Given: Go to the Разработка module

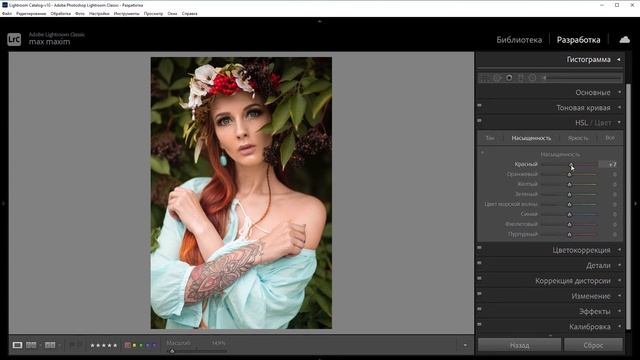Looking at the screenshot, I should (x=578, y=40).
